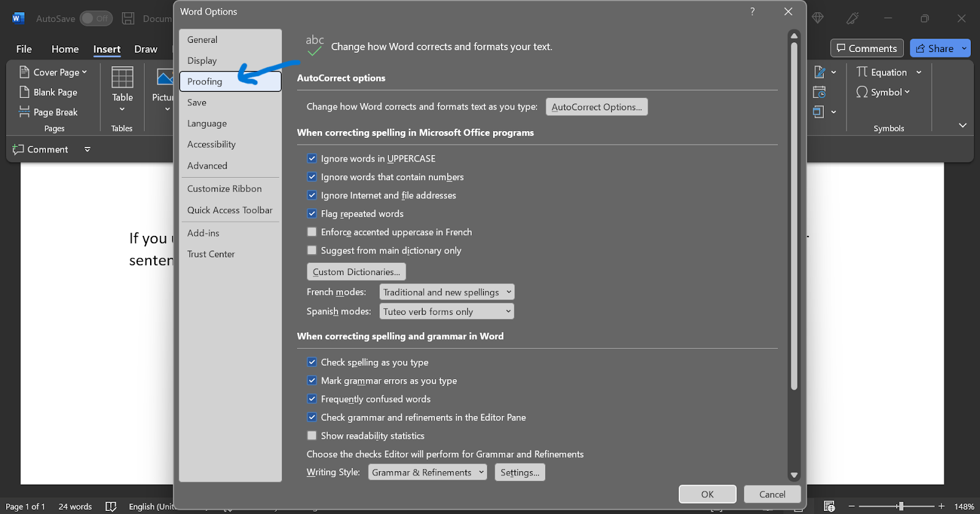The image size is (980, 514).
Task: Select Language in Word Options sidebar
Action: (230, 123)
